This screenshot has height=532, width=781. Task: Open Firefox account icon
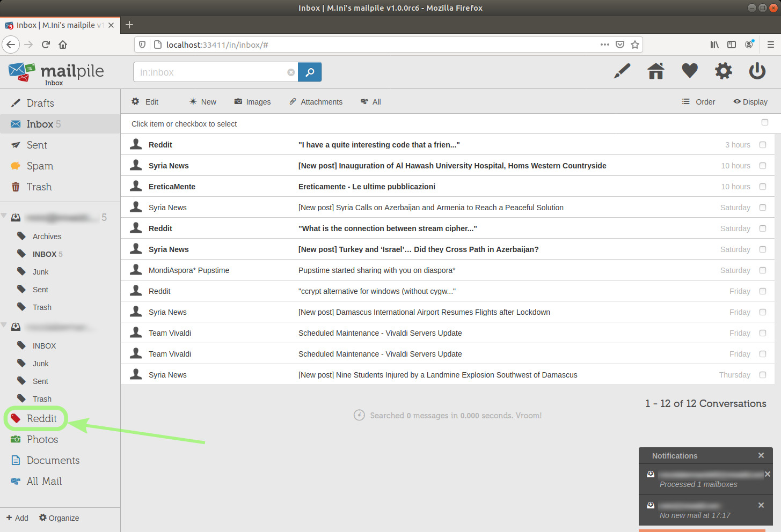click(749, 45)
